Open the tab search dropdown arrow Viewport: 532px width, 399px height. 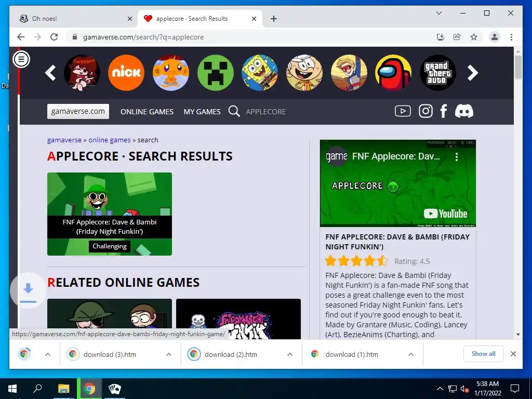pos(438,13)
